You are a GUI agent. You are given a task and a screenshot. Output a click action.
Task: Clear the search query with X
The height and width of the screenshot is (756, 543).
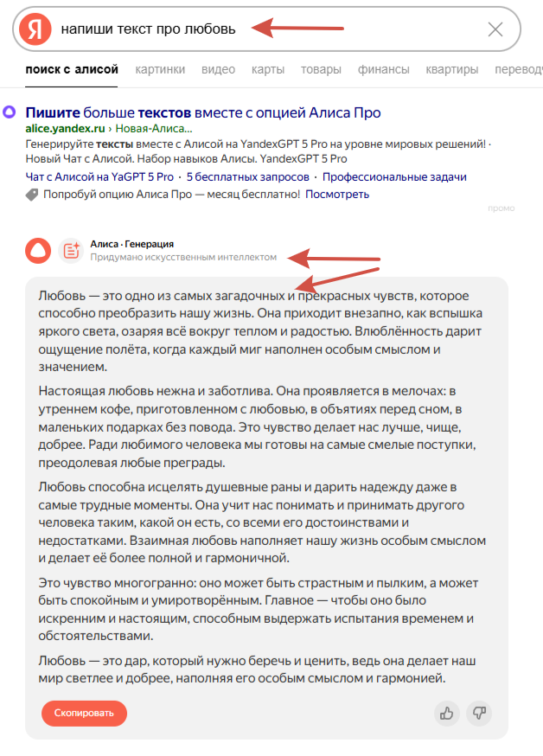click(x=495, y=29)
